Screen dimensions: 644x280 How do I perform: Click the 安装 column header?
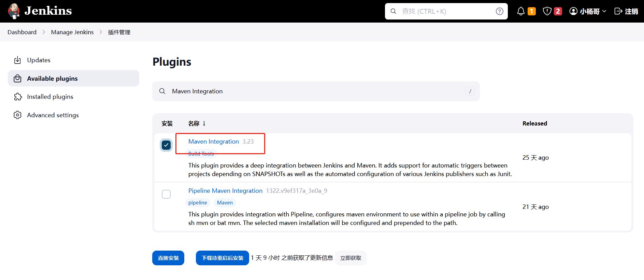point(167,123)
